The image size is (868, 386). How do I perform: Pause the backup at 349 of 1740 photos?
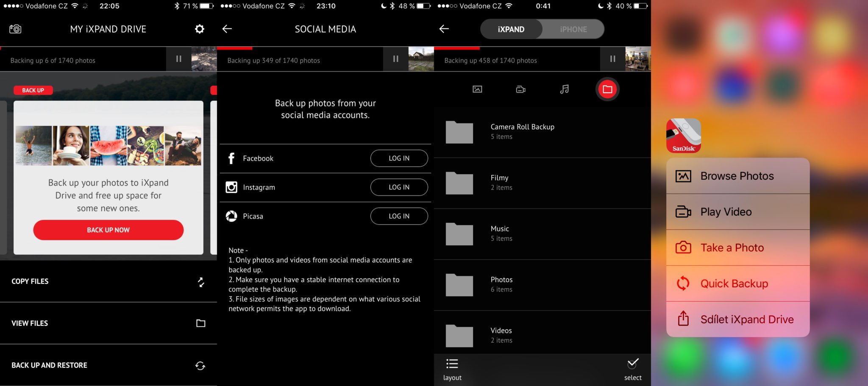coord(395,59)
